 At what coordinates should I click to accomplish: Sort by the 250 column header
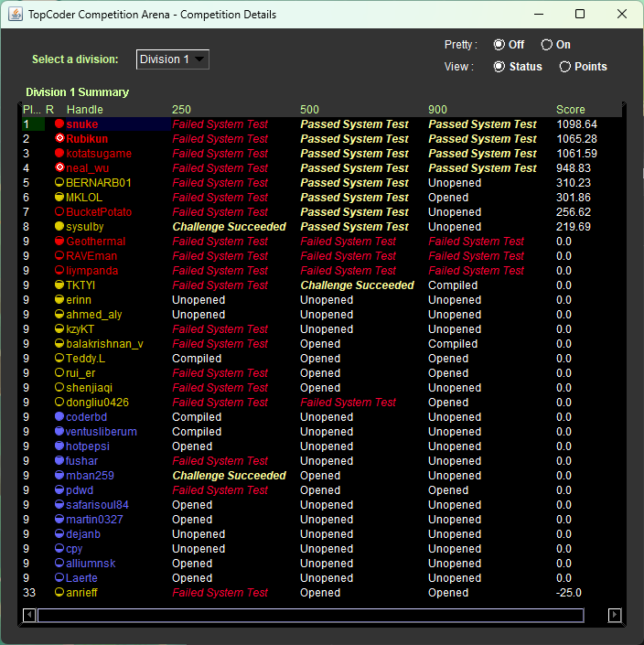click(x=181, y=110)
